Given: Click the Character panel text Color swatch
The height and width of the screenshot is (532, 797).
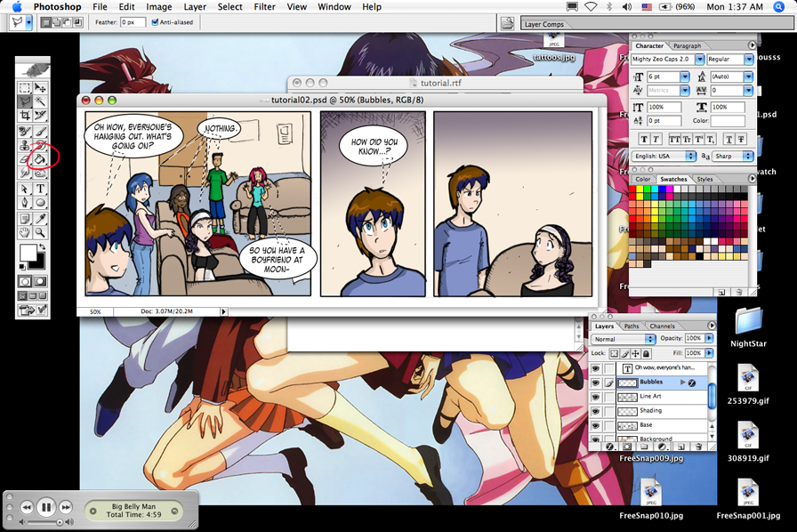Looking at the screenshot, I should coord(728,120).
